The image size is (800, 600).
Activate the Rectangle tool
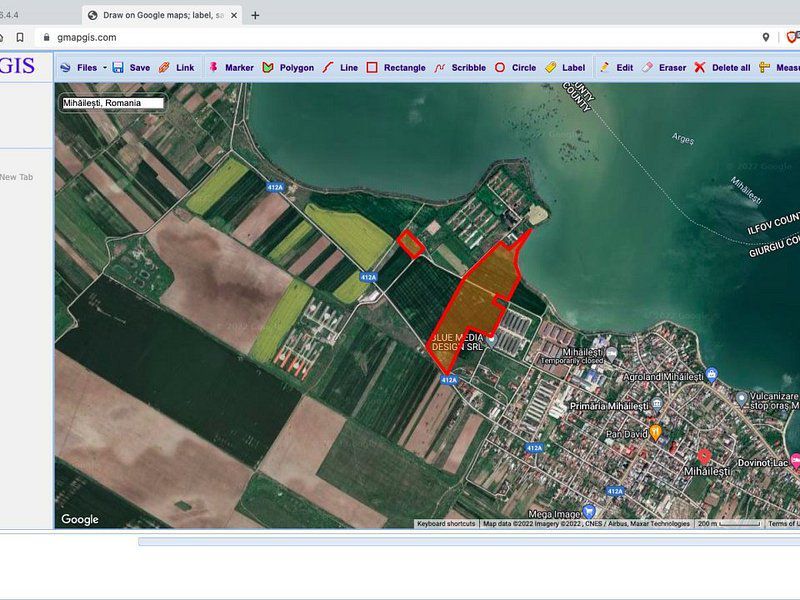click(395, 68)
